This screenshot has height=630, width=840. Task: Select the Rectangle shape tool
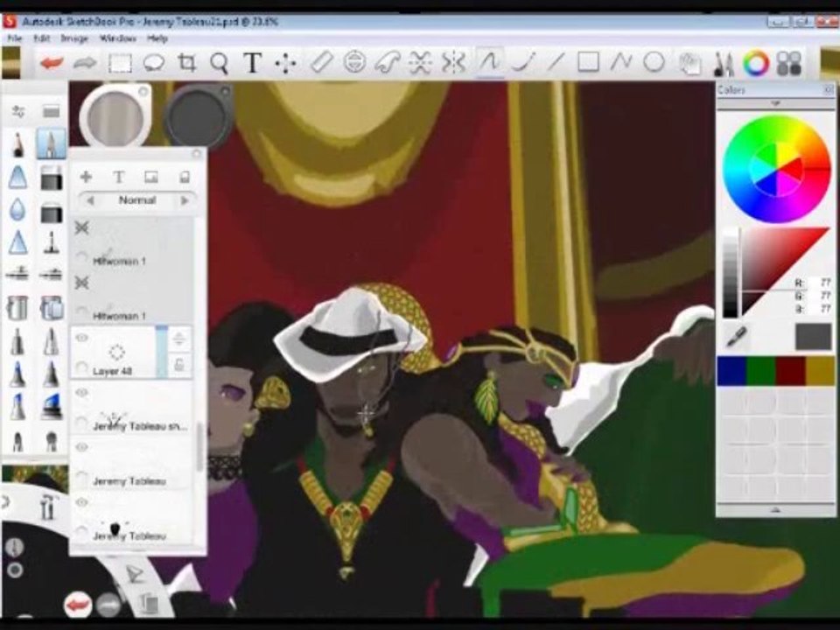pyautogui.click(x=588, y=62)
